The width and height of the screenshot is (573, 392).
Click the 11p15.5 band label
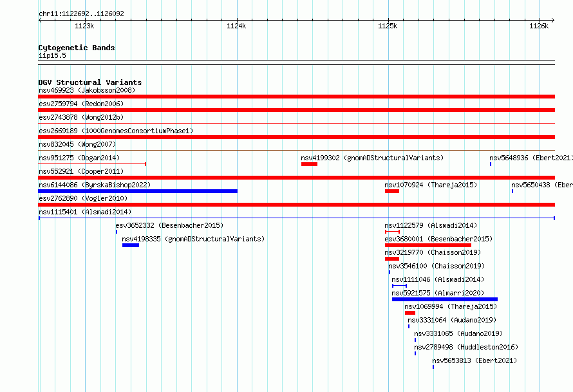click(x=52, y=55)
